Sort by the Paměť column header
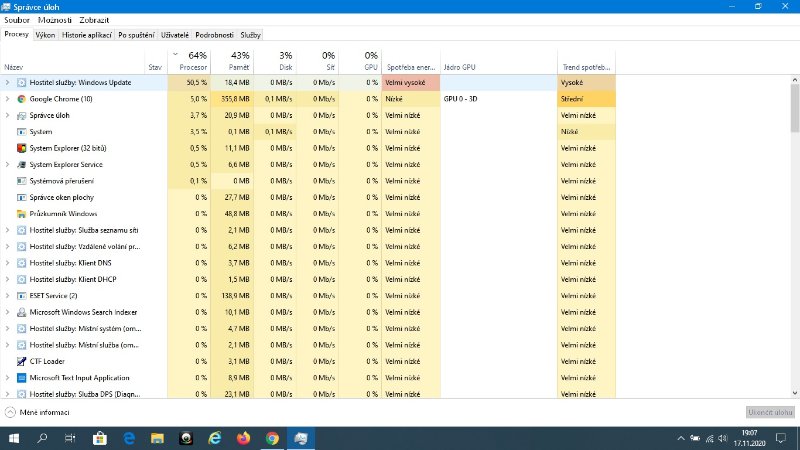 (x=232, y=61)
